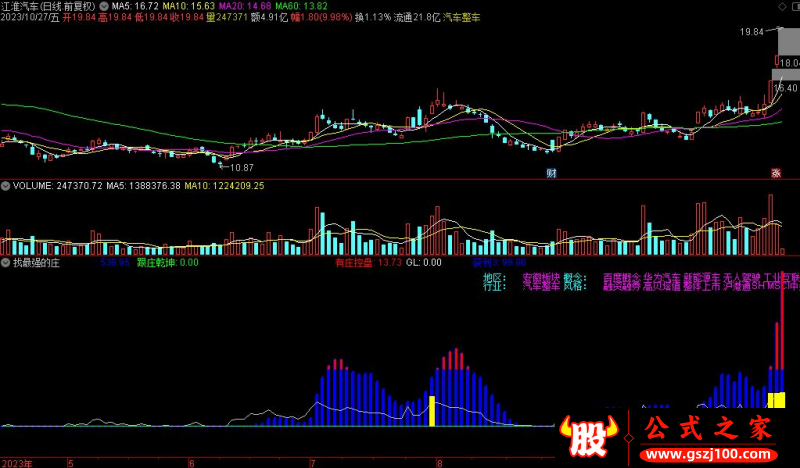Select the MA5: 16.72 label
Screen dimensions: 800x468
(135, 6)
